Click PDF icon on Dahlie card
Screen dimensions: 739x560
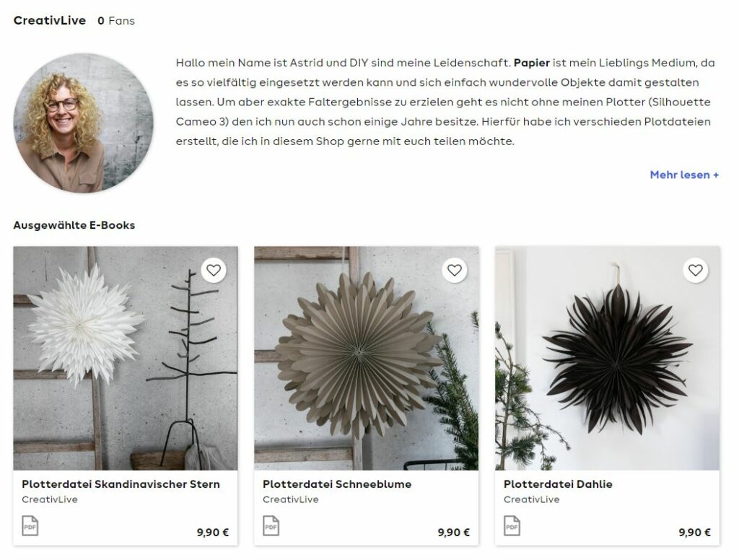pos(512,526)
